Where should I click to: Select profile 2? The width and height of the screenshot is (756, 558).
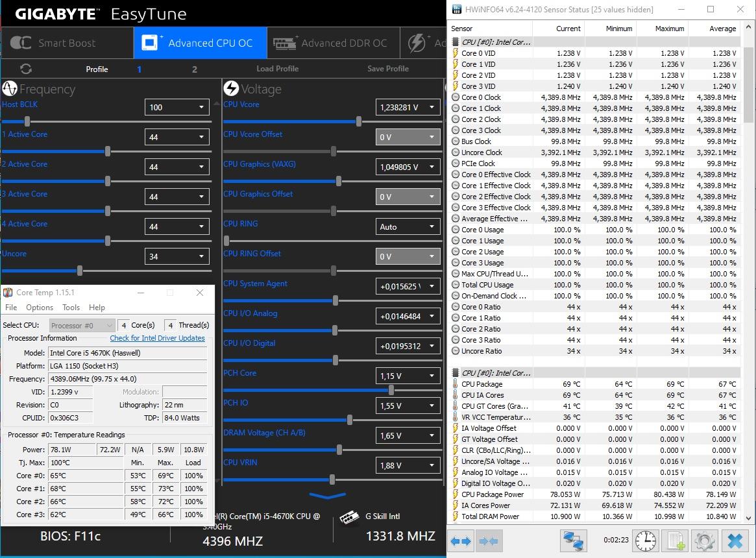(194, 69)
